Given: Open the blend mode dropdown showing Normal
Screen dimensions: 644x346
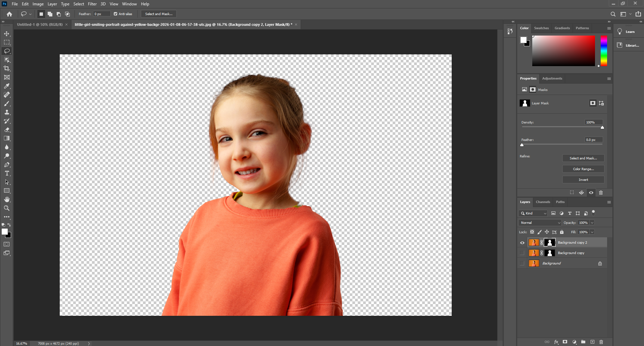Looking at the screenshot, I should click(x=539, y=223).
